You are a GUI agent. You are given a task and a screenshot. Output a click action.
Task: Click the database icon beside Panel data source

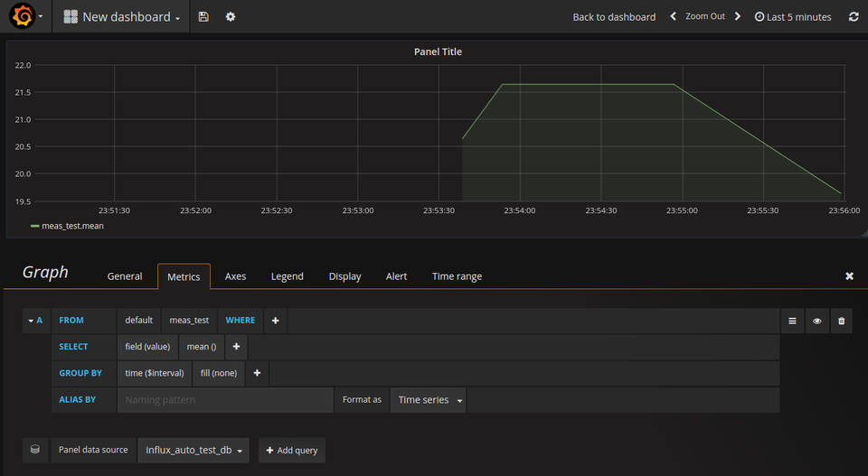tap(34, 450)
